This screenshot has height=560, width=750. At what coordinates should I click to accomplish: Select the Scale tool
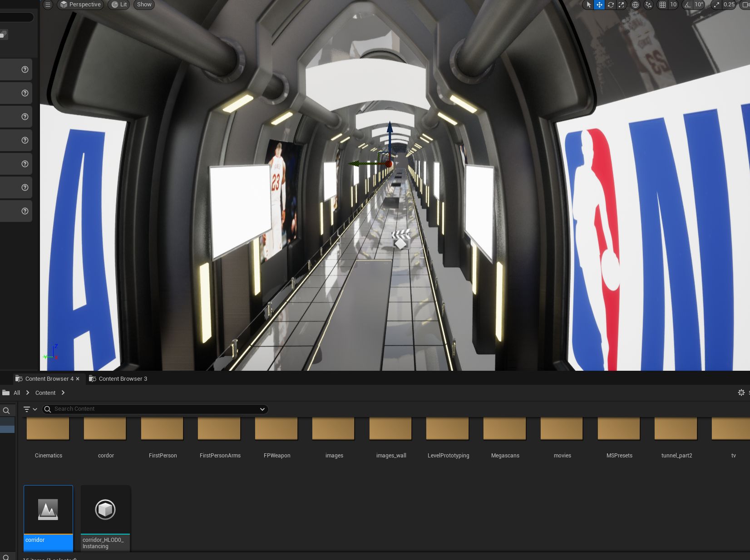coord(622,5)
